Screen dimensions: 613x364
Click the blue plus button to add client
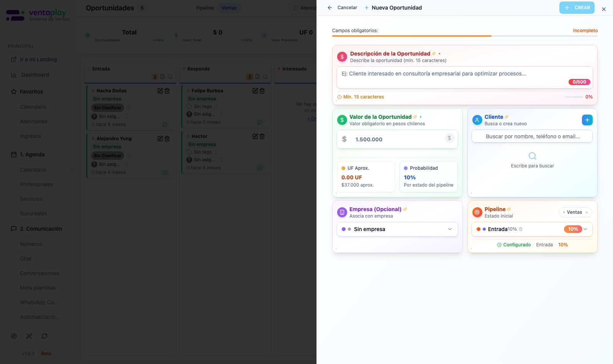pyautogui.click(x=587, y=120)
